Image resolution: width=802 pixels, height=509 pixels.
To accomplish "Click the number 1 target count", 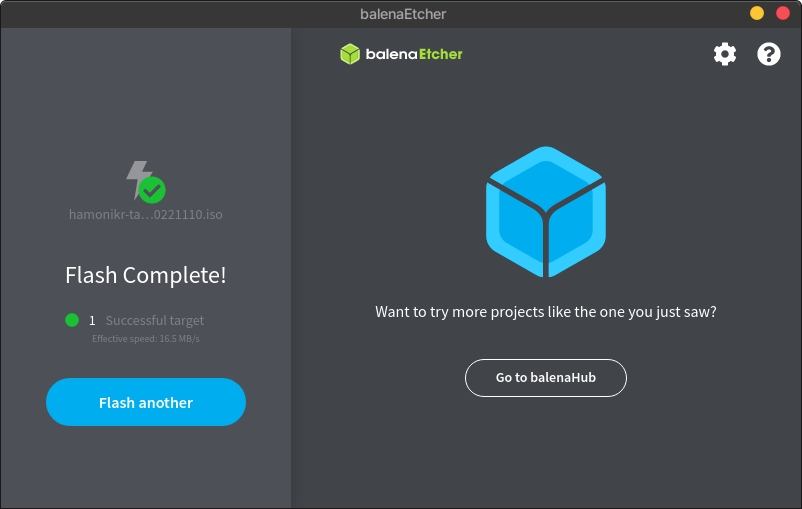I will 92,321.
